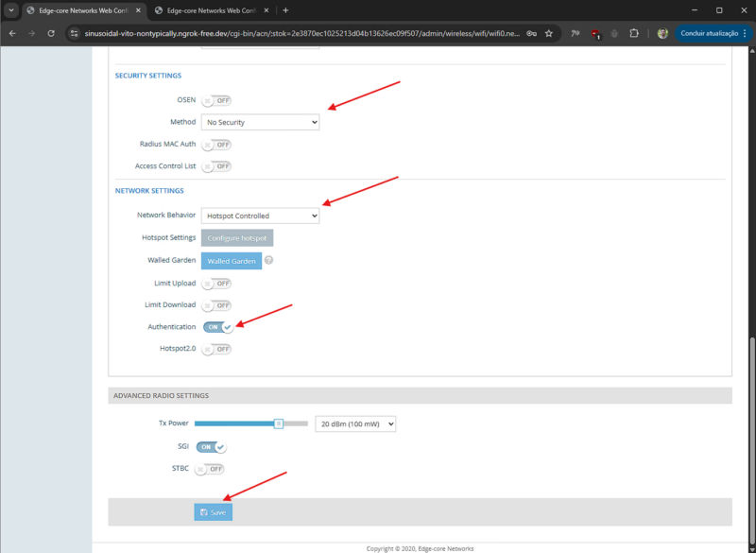Open the security Method dropdown
Viewport: 756px width, 553px height.
(x=260, y=122)
